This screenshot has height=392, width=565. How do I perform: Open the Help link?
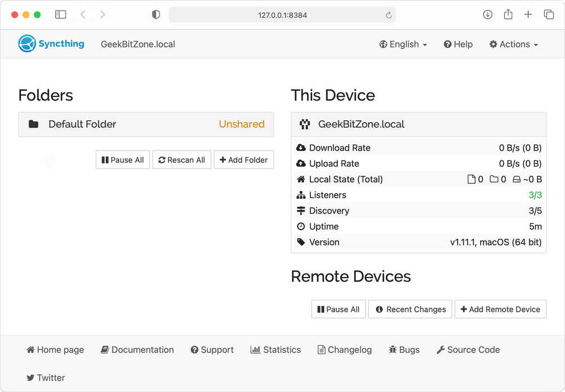(458, 44)
